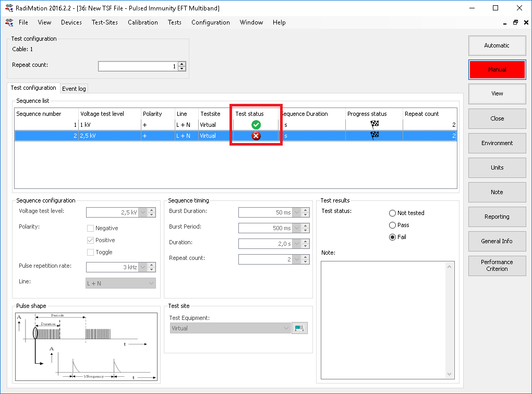This screenshot has height=394, width=532.
Task: Open the Calibration menu
Action: pyautogui.click(x=143, y=22)
